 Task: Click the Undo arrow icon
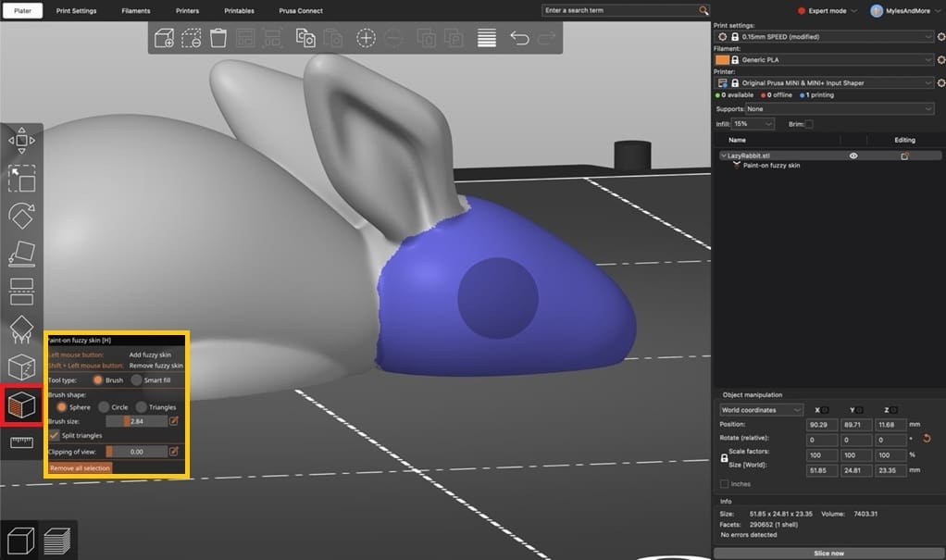coord(519,38)
